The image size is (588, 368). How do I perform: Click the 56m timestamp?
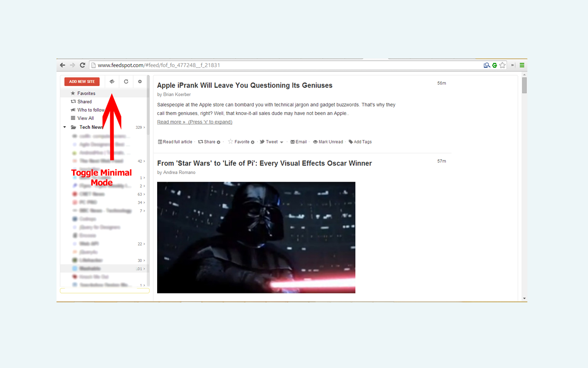tap(441, 83)
